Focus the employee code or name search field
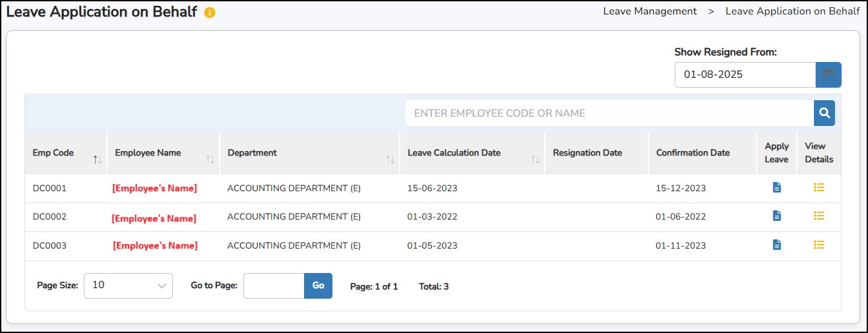The width and height of the screenshot is (868, 333). 609,113
